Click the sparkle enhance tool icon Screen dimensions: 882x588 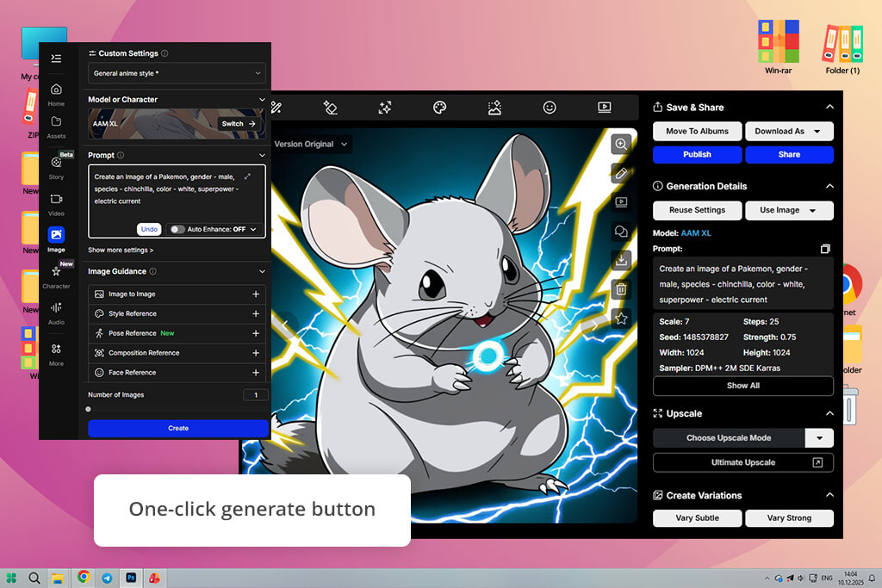click(x=385, y=107)
